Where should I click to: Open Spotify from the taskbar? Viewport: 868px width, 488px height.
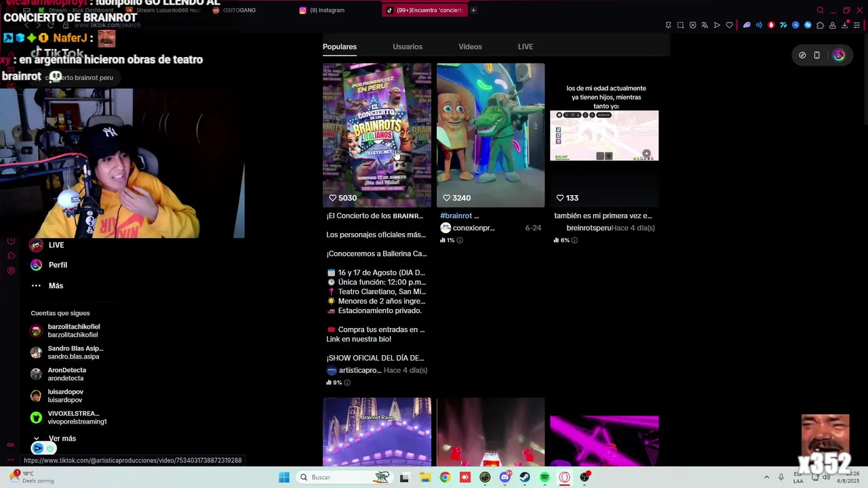tap(545, 477)
